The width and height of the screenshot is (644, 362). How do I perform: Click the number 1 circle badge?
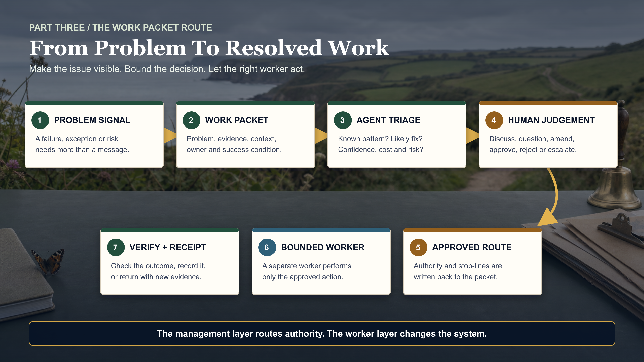point(40,120)
